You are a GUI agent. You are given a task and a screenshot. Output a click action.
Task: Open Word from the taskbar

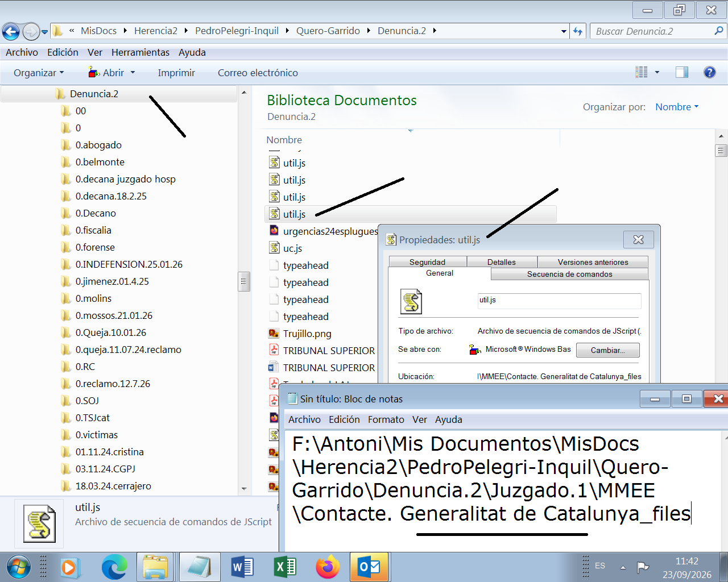point(242,567)
